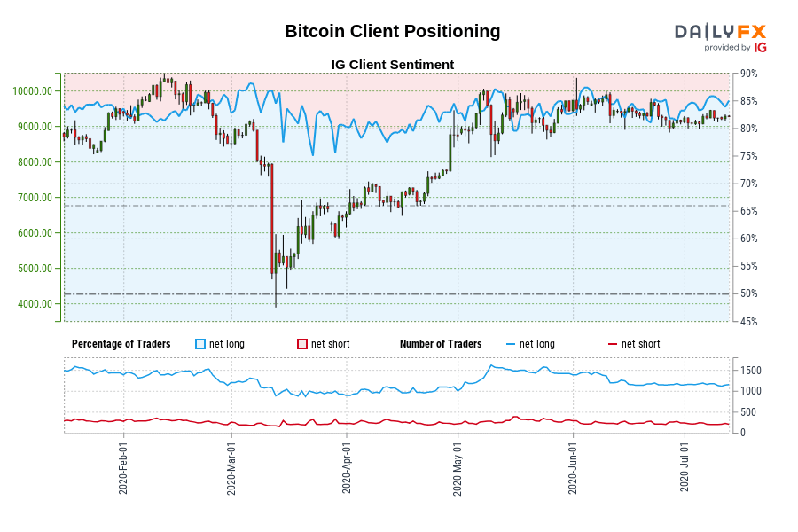Click the 10000.00 price axis label
The height and width of the screenshot is (532, 798).
pyautogui.click(x=33, y=91)
